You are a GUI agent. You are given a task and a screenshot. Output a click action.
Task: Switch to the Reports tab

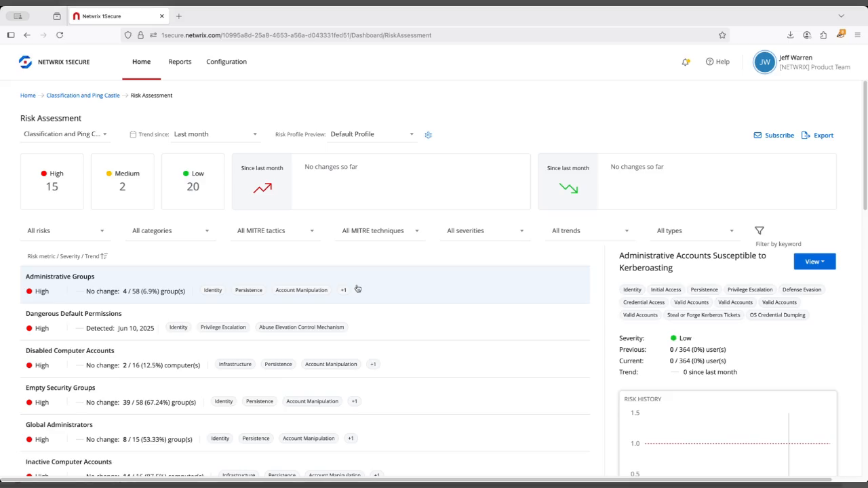(x=180, y=62)
